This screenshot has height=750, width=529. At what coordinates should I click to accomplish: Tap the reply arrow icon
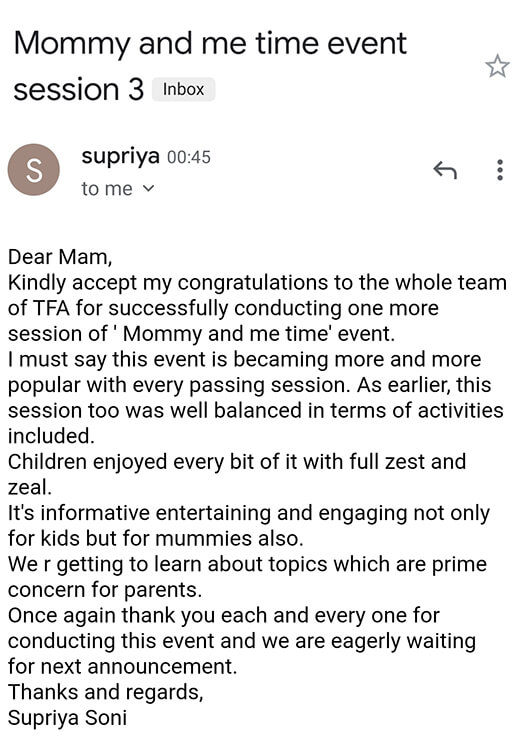pos(445,170)
